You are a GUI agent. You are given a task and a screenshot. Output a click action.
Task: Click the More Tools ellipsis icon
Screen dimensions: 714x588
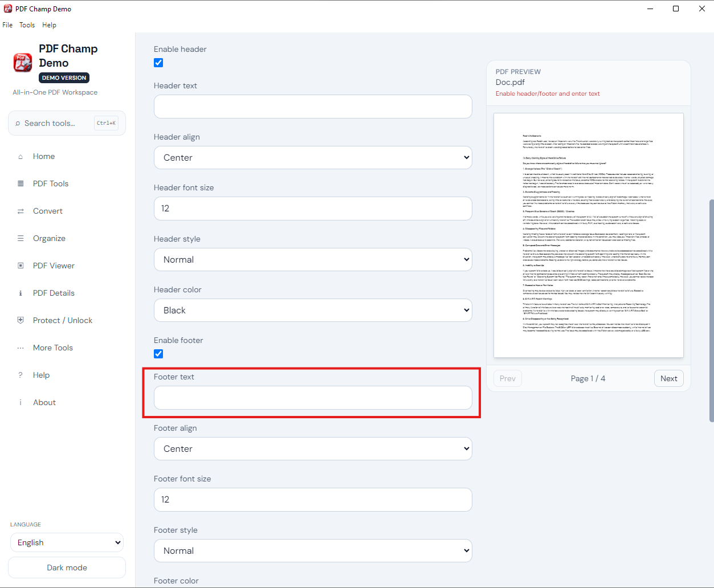[21, 348]
